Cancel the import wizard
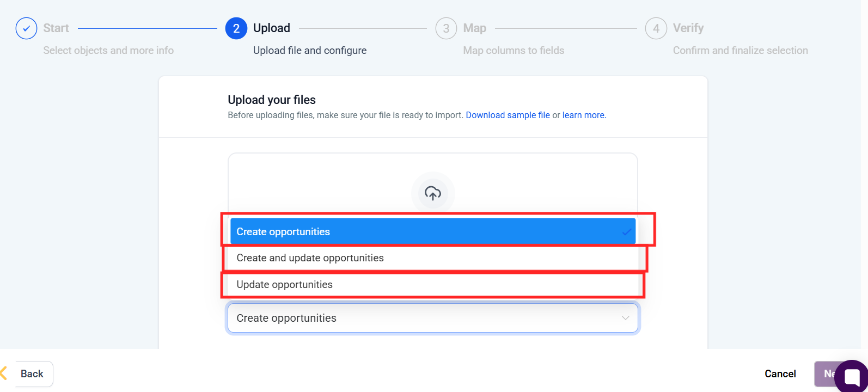This screenshot has width=868, height=392. pos(780,373)
